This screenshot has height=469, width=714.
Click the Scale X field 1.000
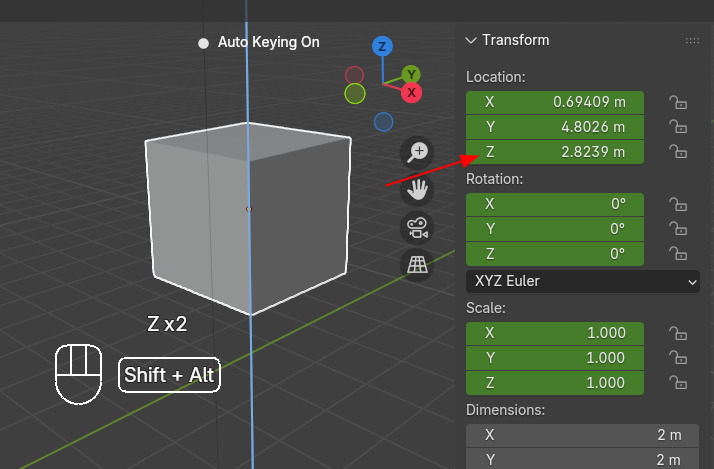[x=555, y=333]
